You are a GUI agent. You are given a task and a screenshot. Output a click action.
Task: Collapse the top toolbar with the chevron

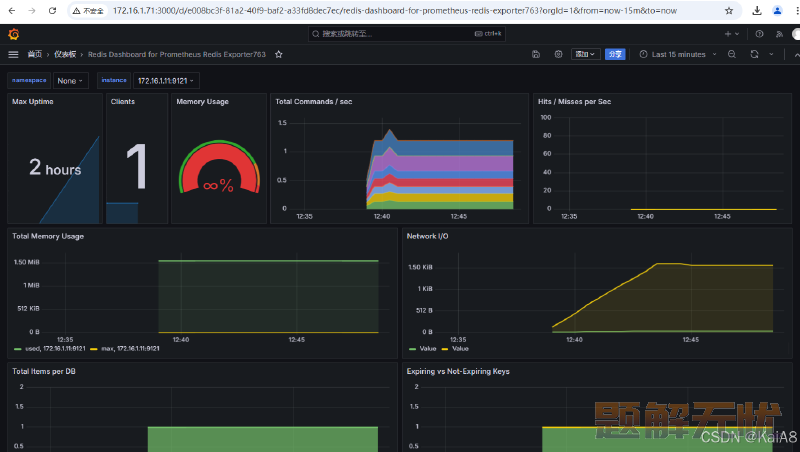796,54
